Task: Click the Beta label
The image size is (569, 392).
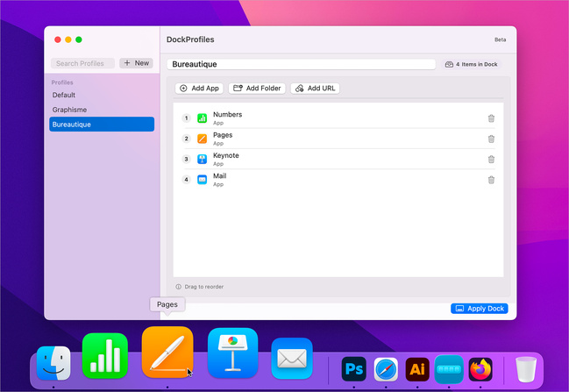Action: [x=500, y=39]
